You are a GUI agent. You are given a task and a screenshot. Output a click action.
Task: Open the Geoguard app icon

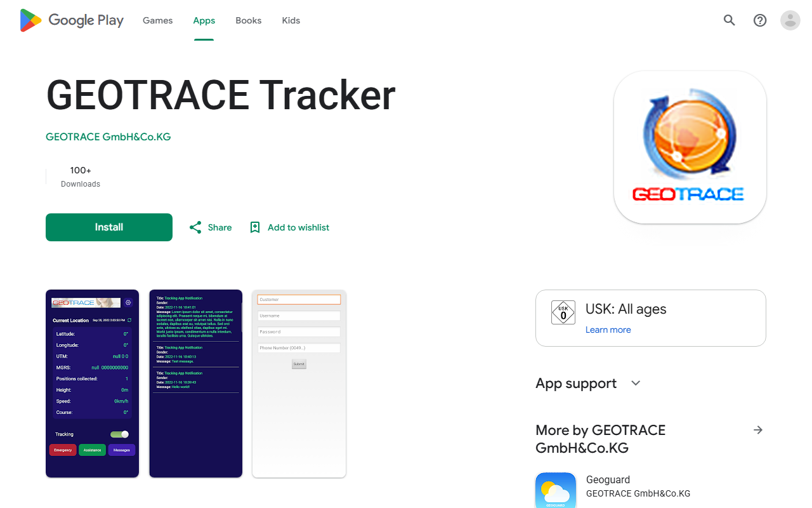(x=556, y=490)
